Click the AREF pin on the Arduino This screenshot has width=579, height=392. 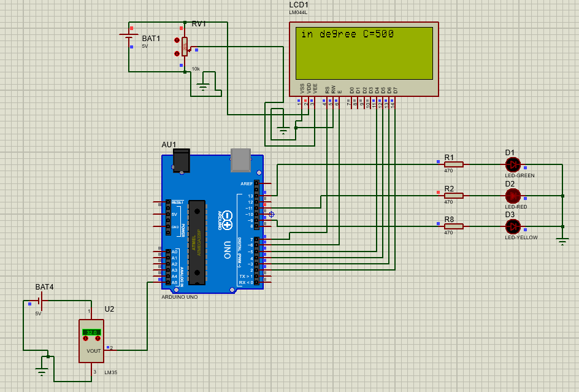(247, 183)
